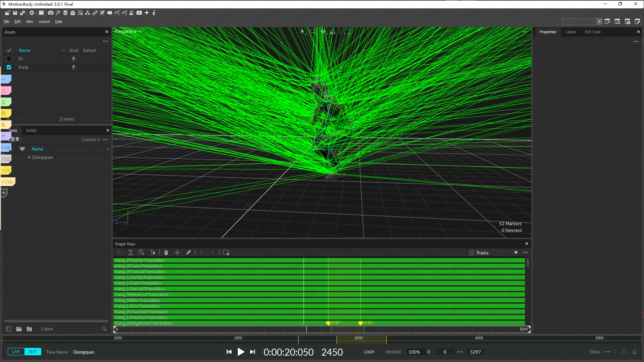Click zoom-to-selection magnifier in Graph View

141,253
